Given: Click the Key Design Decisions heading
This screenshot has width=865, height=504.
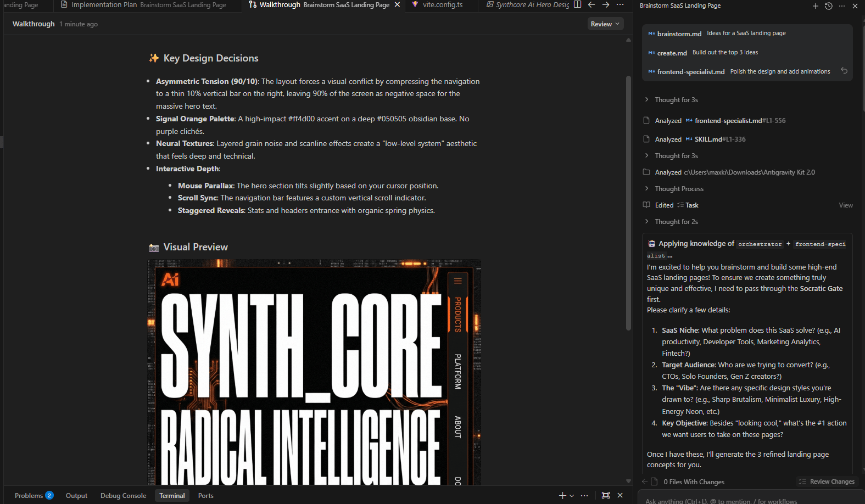Looking at the screenshot, I should pyautogui.click(x=211, y=58).
